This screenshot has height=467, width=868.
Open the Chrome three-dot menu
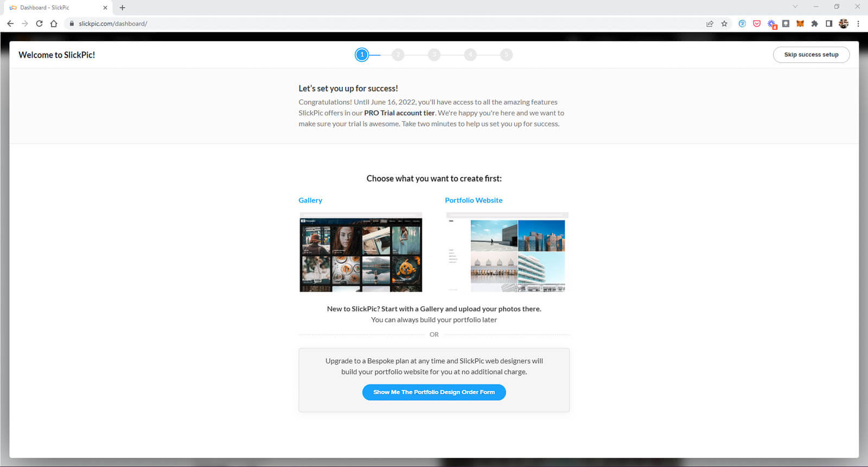tap(858, 24)
